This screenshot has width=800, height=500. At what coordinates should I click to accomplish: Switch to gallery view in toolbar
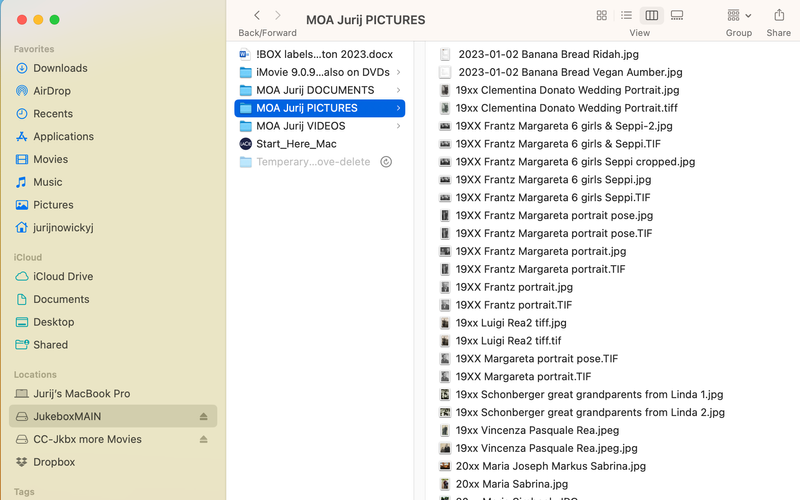click(677, 15)
